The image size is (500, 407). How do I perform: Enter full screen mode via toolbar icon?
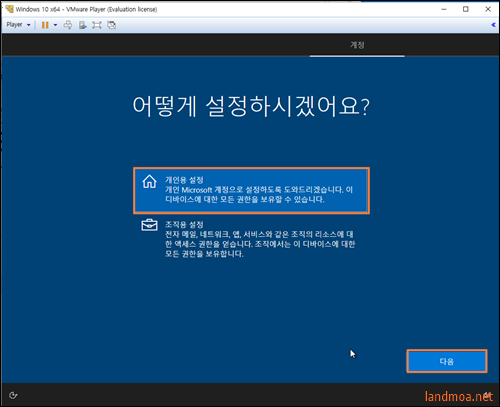pos(97,25)
